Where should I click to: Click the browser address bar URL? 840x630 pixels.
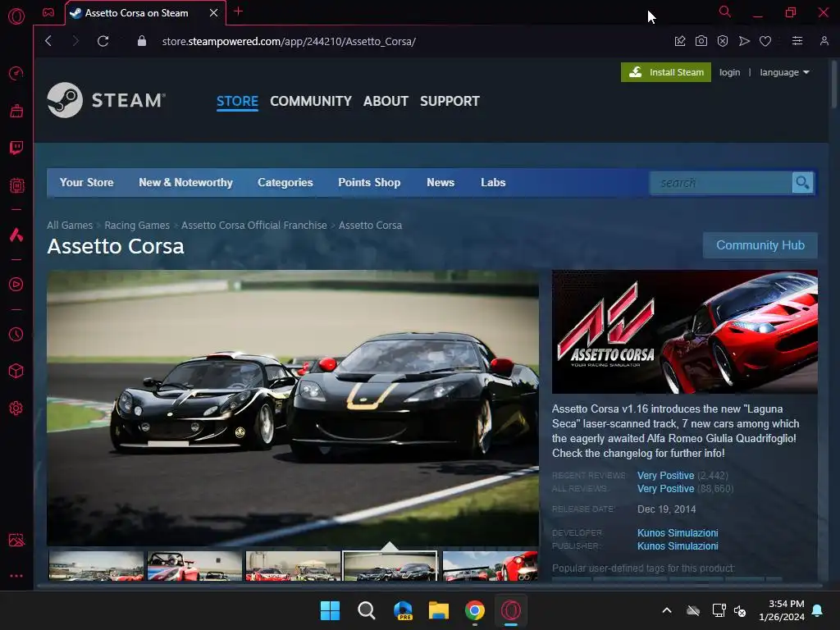(x=289, y=41)
